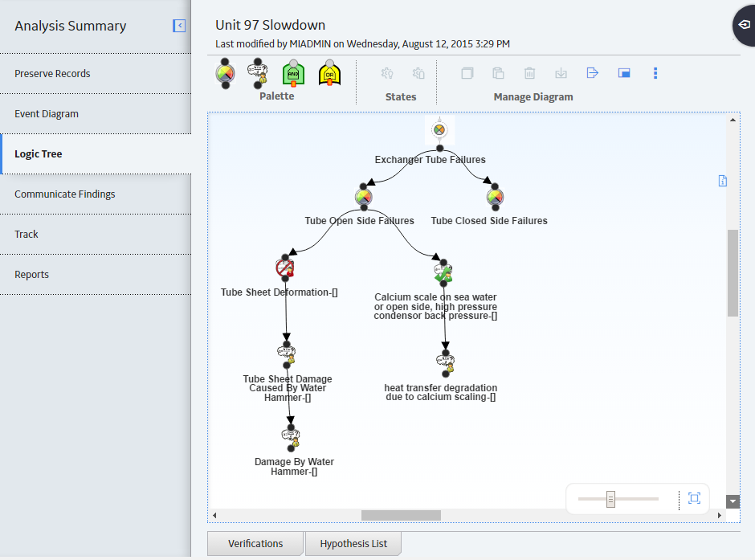Open the Preserve Records step

coord(96,74)
